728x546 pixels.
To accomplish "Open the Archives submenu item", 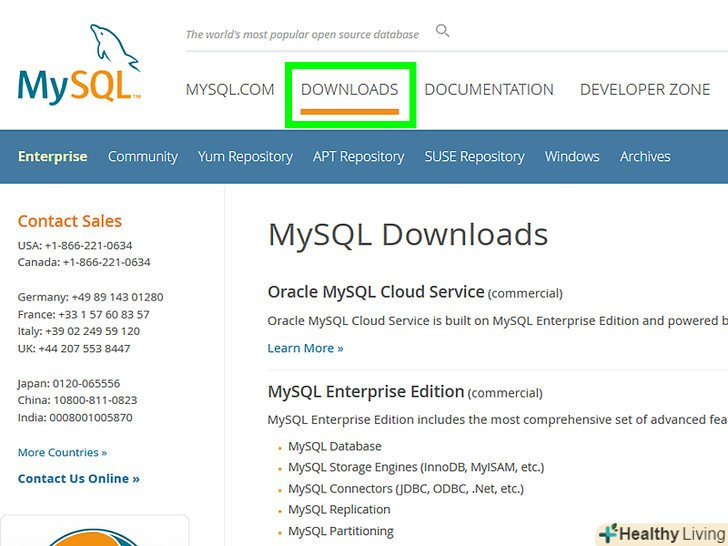I will [x=645, y=156].
